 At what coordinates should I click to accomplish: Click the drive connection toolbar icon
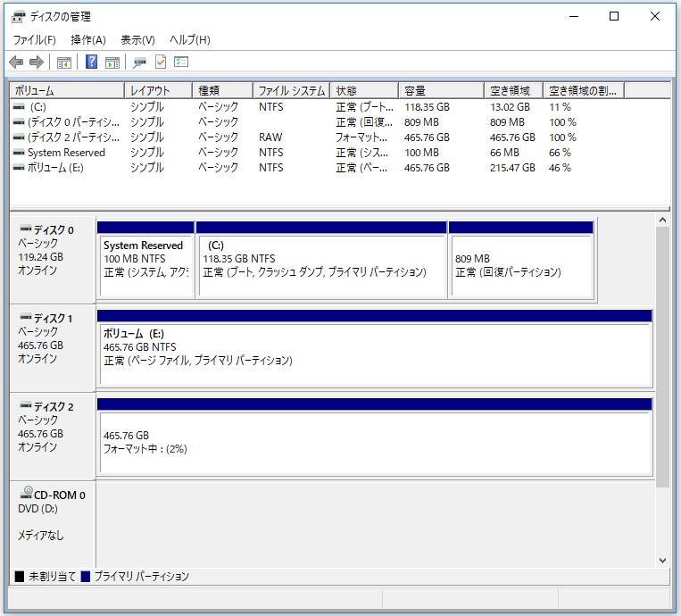pyautogui.click(x=139, y=62)
